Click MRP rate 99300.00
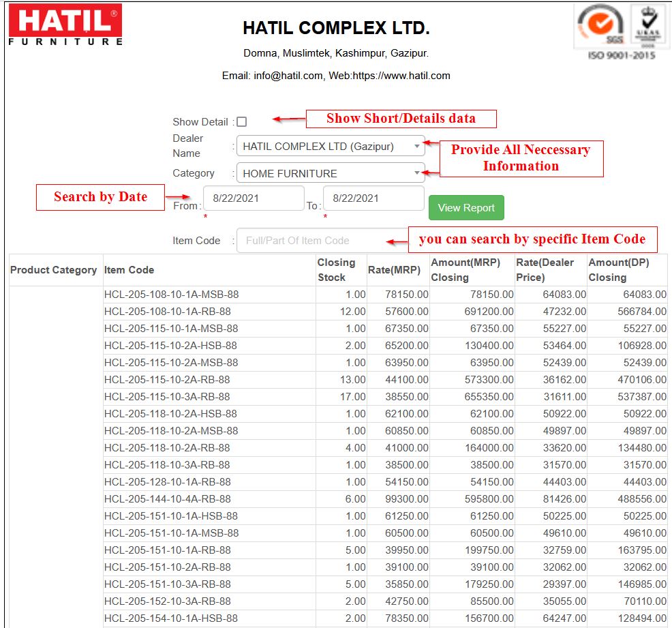Image resolution: width=672 pixels, height=628 pixels. 407,499
